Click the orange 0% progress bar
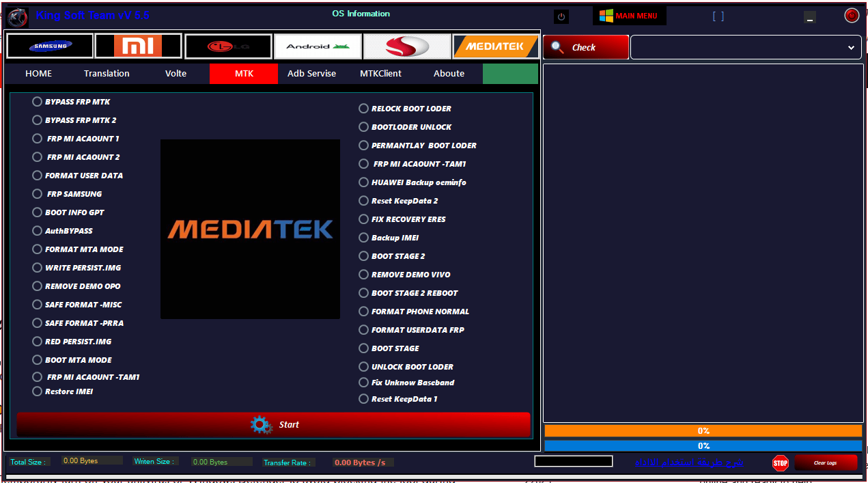The width and height of the screenshot is (868, 483). pyautogui.click(x=703, y=431)
